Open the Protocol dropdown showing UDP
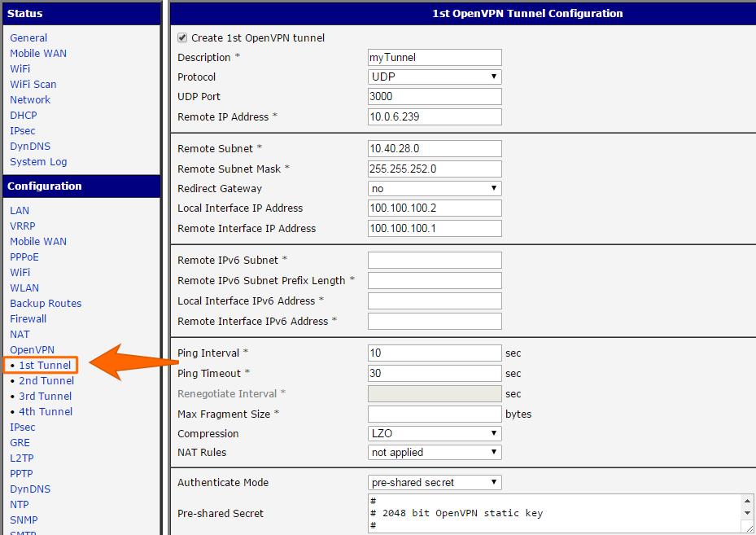The width and height of the screenshot is (756, 535). [x=435, y=77]
